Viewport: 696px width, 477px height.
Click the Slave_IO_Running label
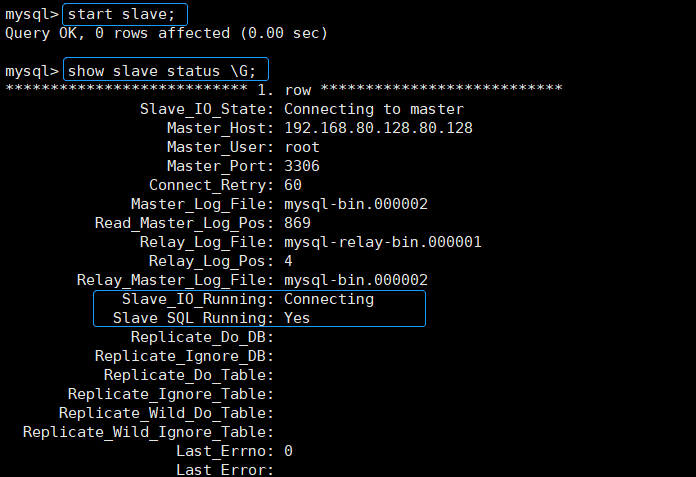point(198,300)
